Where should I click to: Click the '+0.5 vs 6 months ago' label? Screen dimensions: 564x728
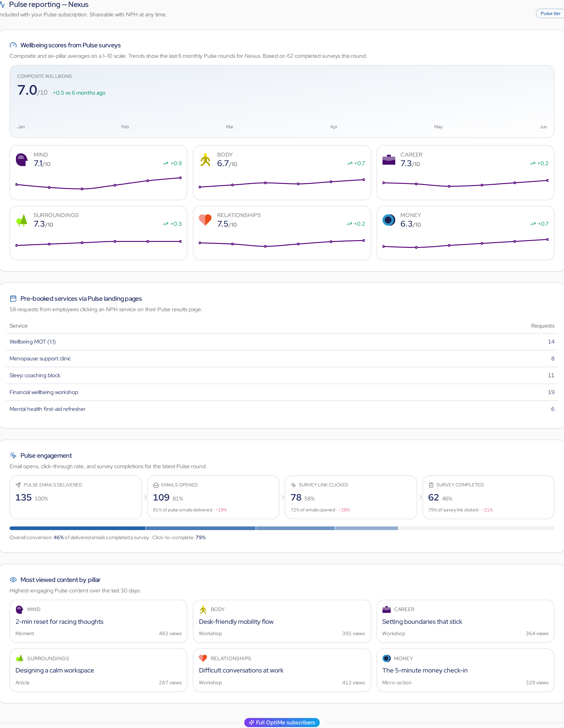pyautogui.click(x=79, y=93)
